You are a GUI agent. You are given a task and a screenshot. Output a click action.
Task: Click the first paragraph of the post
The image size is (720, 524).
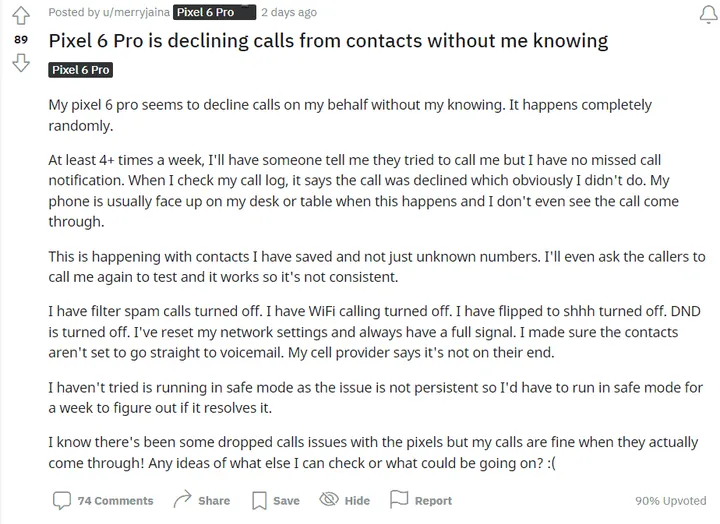[x=349, y=115]
